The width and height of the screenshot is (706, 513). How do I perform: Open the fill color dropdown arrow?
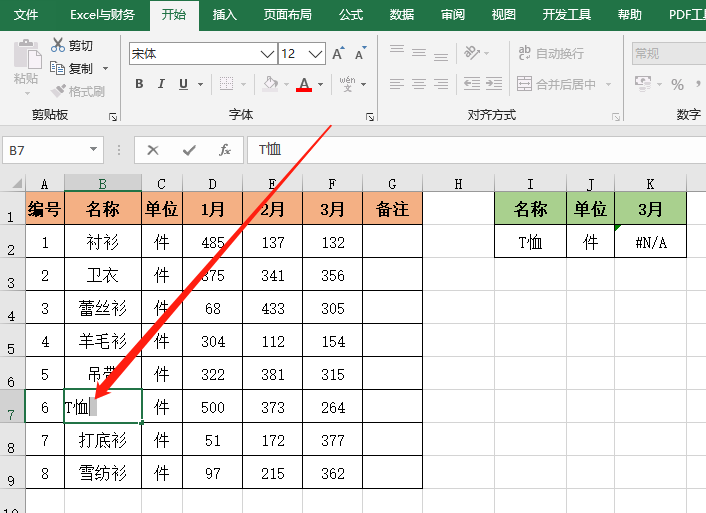pos(286,84)
